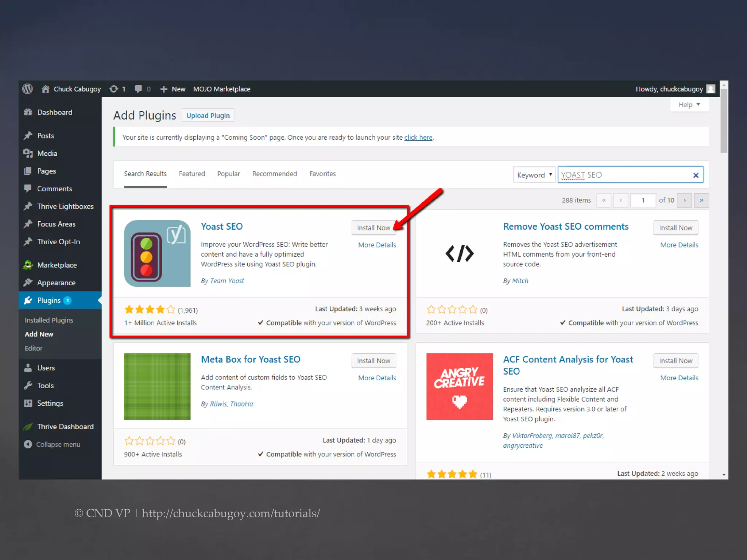Click the Settings icon in sidebar
Screen dimensions: 747x560
pos(28,403)
